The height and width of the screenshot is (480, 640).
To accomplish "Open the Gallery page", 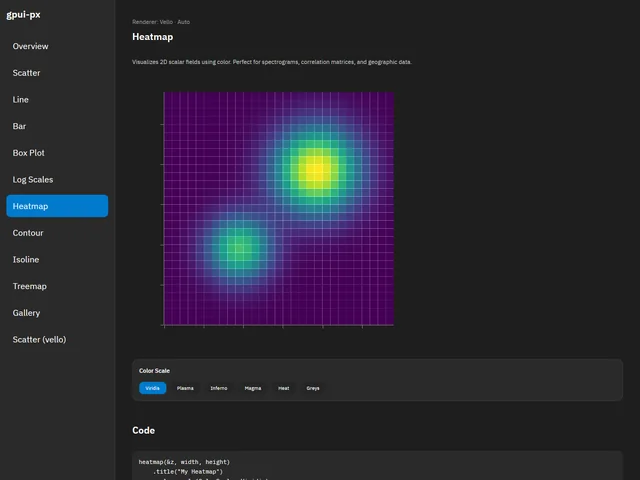I will (x=57, y=313).
